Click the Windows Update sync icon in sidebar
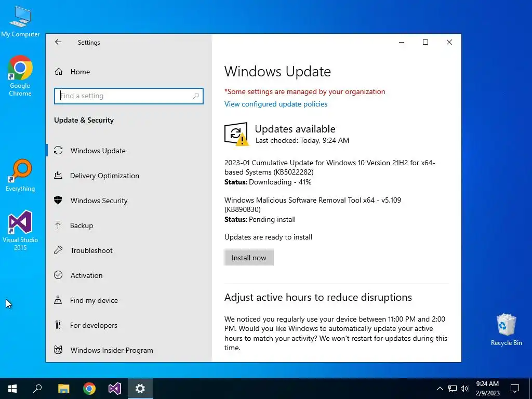This screenshot has height=399, width=532. pyautogui.click(x=58, y=150)
